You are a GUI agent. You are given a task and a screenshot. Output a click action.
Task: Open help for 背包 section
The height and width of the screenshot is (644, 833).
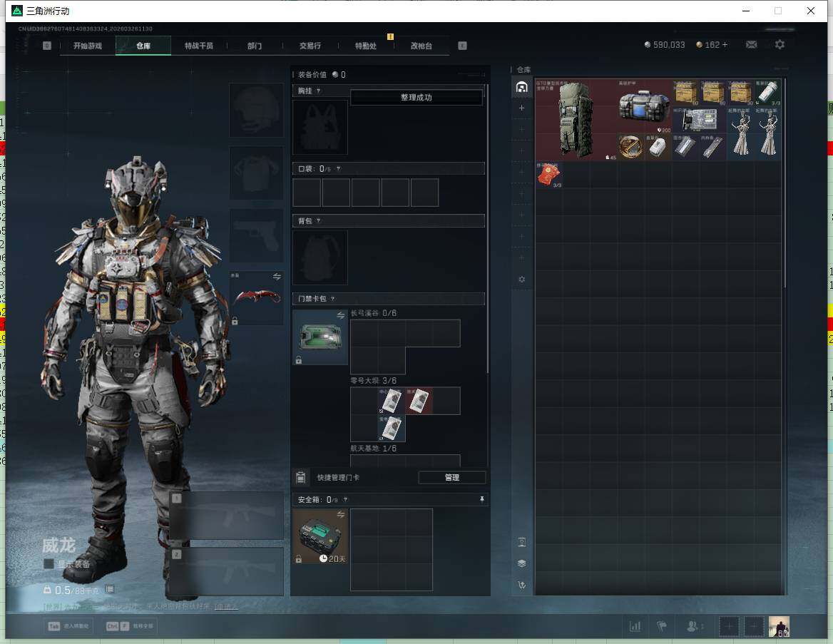click(318, 220)
